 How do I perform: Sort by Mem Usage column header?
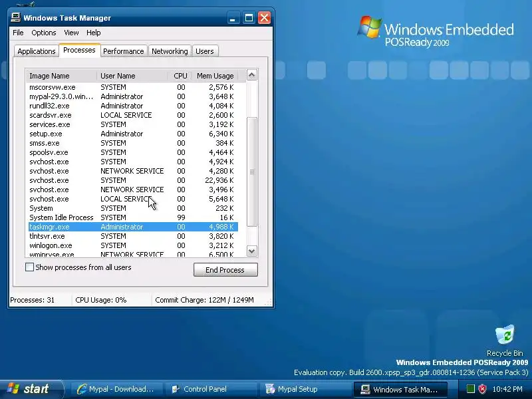coord(215,76)
